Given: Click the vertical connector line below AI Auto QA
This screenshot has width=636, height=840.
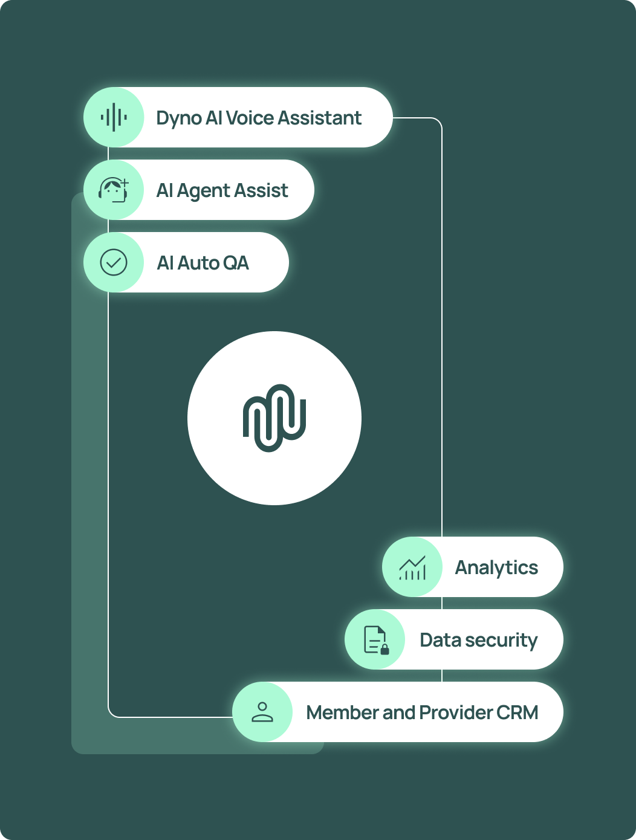Looking at the screenshot, I should click(108, 483).
